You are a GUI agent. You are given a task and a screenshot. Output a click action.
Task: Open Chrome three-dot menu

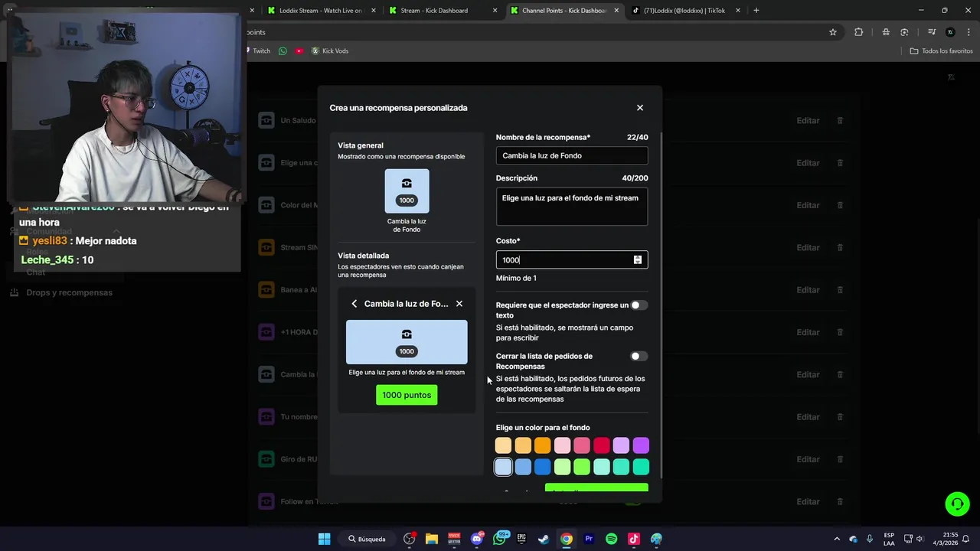967,32
